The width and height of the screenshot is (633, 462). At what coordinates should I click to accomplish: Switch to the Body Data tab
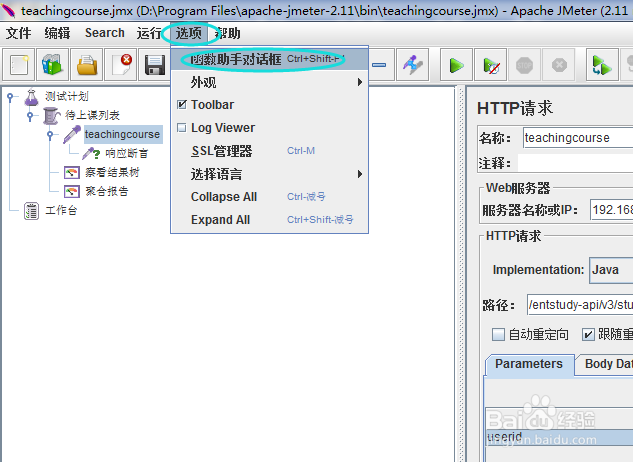[x=606, y=364]
